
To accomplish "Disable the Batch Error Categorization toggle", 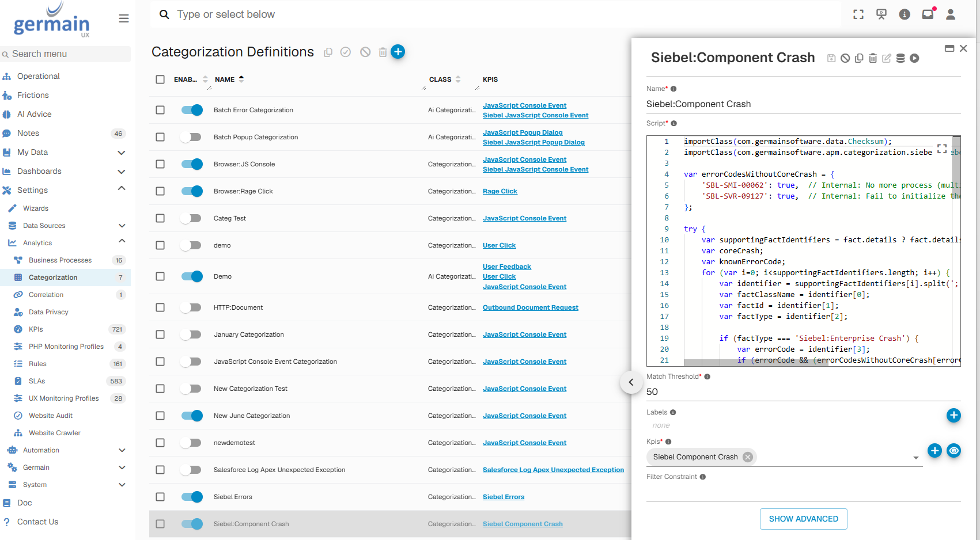I will click(192, 110).
